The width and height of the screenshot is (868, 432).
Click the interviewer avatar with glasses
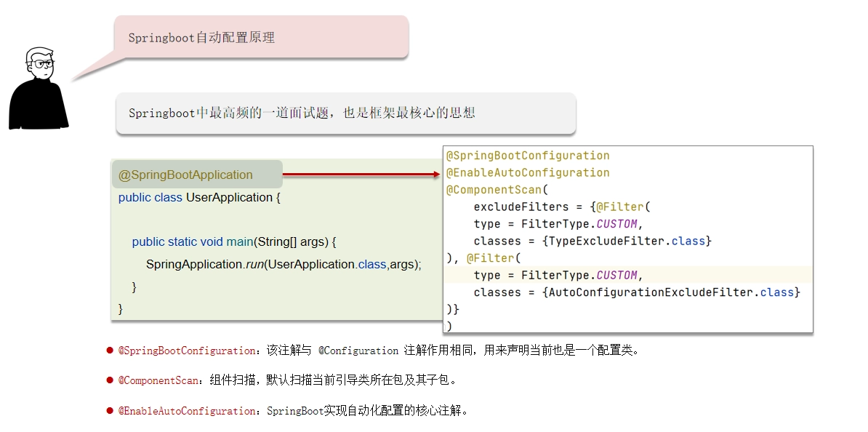[39, 89]
